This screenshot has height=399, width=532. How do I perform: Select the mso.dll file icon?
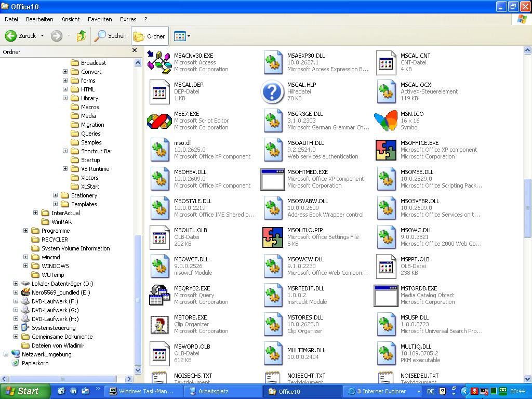coord(159,150)
